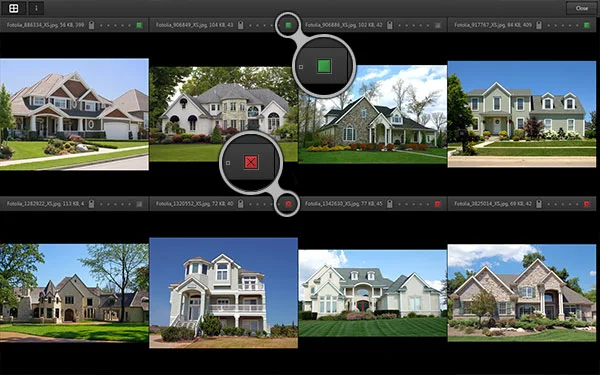Select the three-story beach house photo Fotolia_1320552
The image size is (600, 375).
tap(223, 293)
